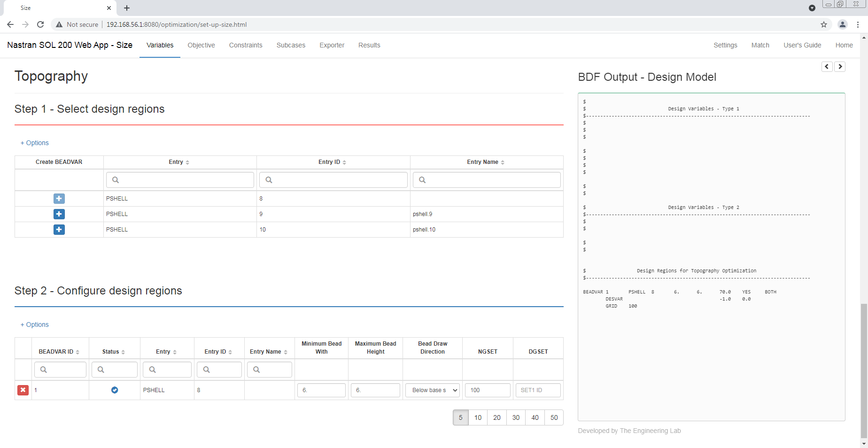Open the Results tab
Image resolution: width=868 pixels, height=448 pixels.
[x=369, y=45]
